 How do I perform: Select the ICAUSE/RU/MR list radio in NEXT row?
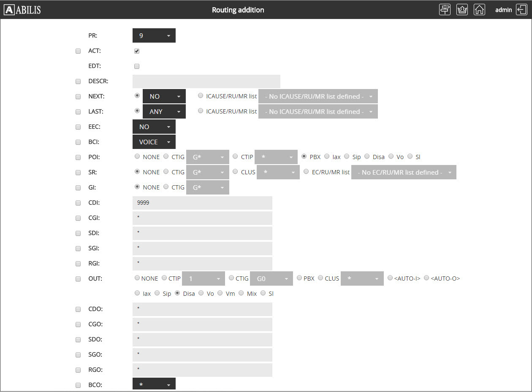coord(201,96)
